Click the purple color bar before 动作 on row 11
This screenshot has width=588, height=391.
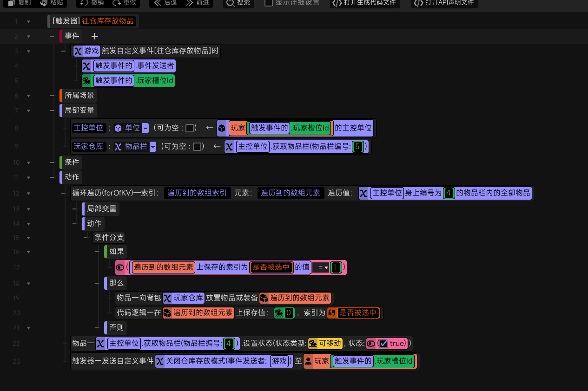[61, 177]
